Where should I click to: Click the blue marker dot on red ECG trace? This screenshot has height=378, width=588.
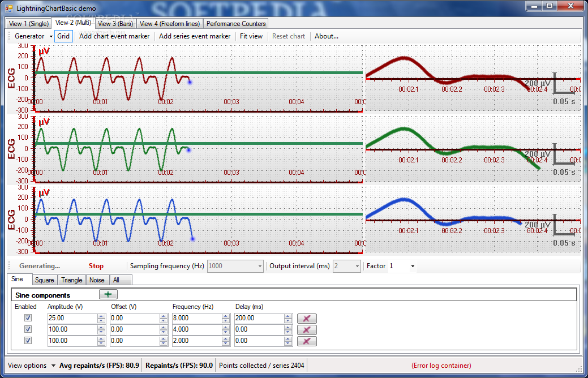click(x=190, y=81)
